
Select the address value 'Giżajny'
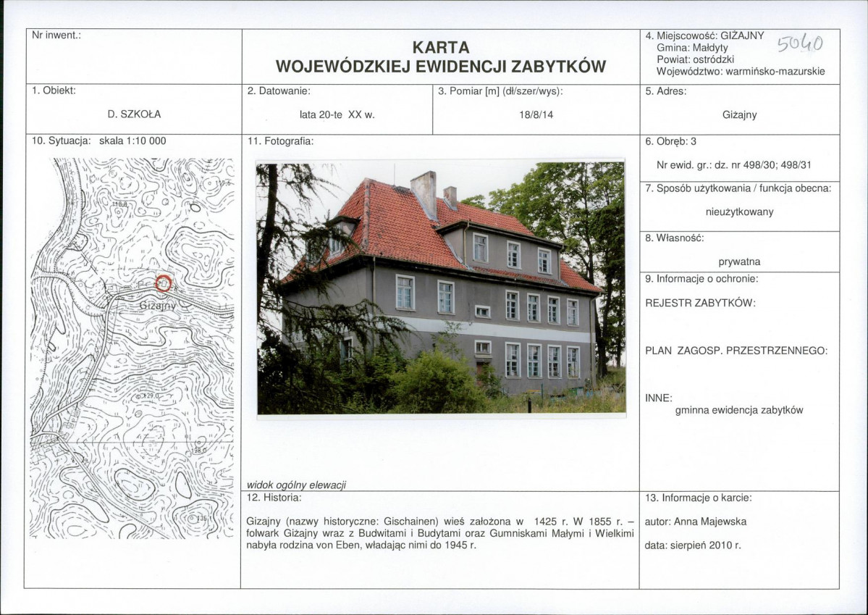coord(740,115)
